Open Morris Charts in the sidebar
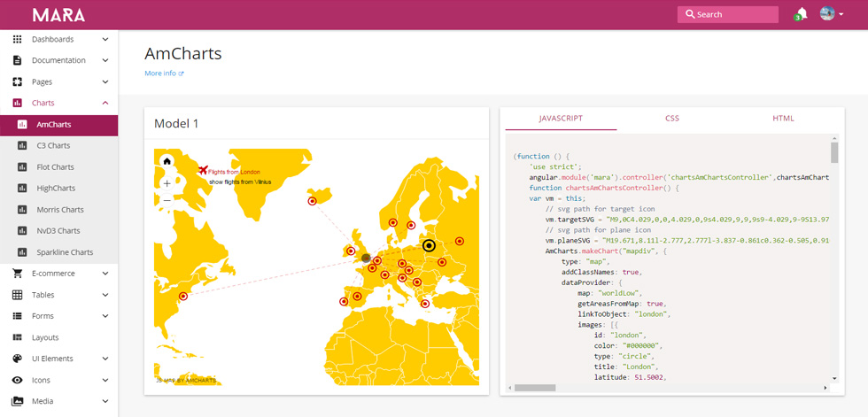The height and width of the screenshot is (417, 868). coord(58,210)
